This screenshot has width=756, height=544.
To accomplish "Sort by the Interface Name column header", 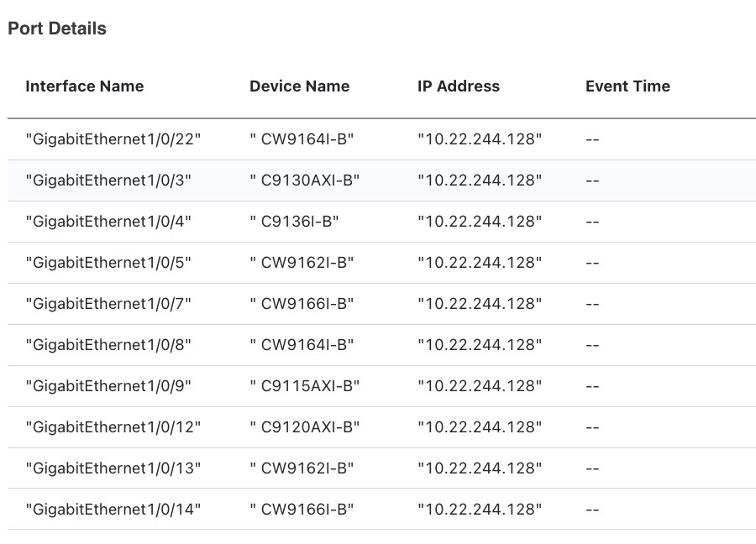I will (x=84, y=86).
